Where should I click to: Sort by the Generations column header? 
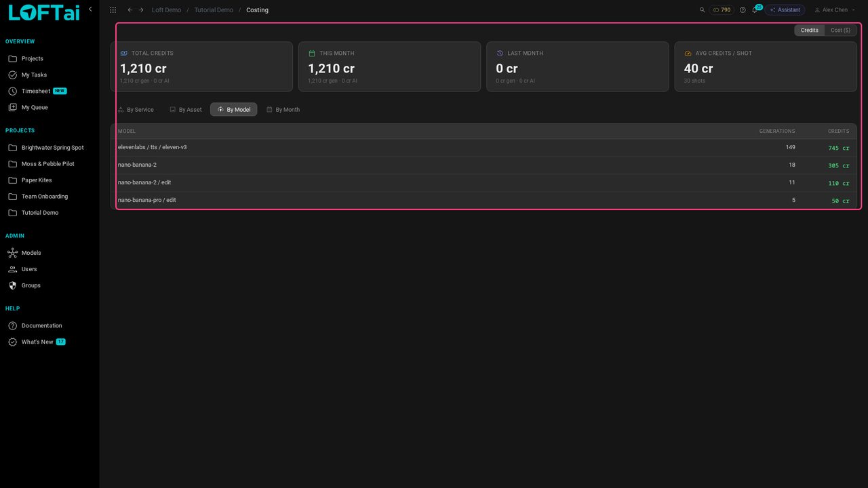click(x=777, y=131)
